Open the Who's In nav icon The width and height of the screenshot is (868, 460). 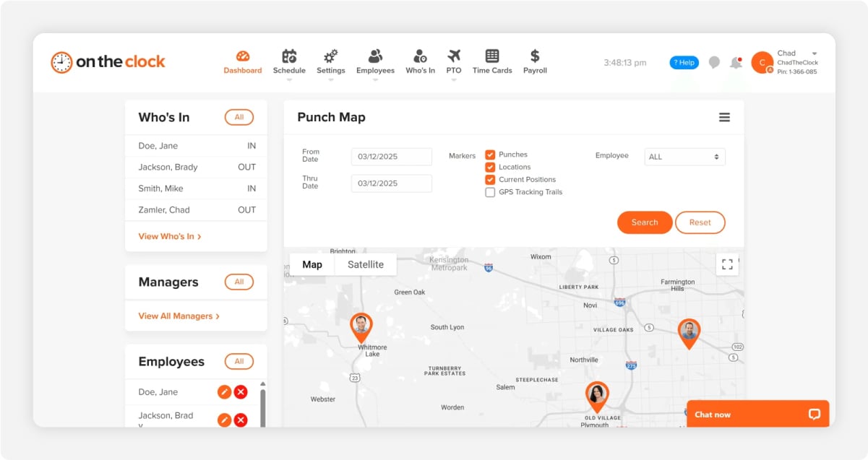tap(420, 56)
